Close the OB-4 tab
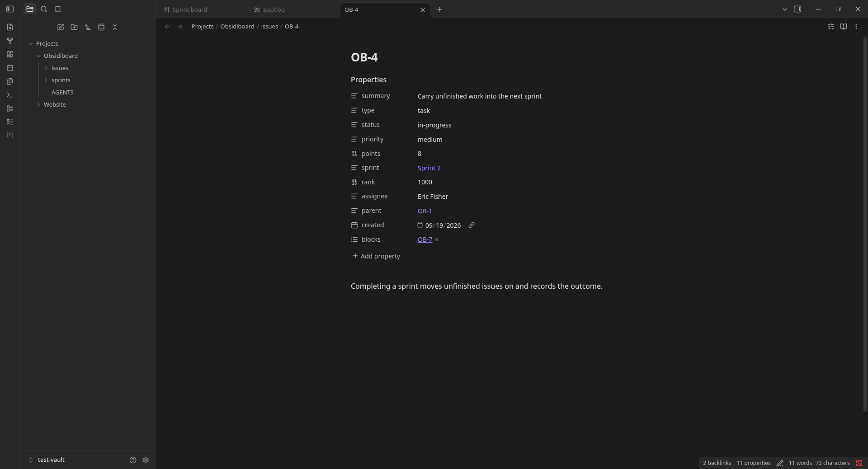The height and width of the screenshot is (469, 868). click(x=423, y=9)
